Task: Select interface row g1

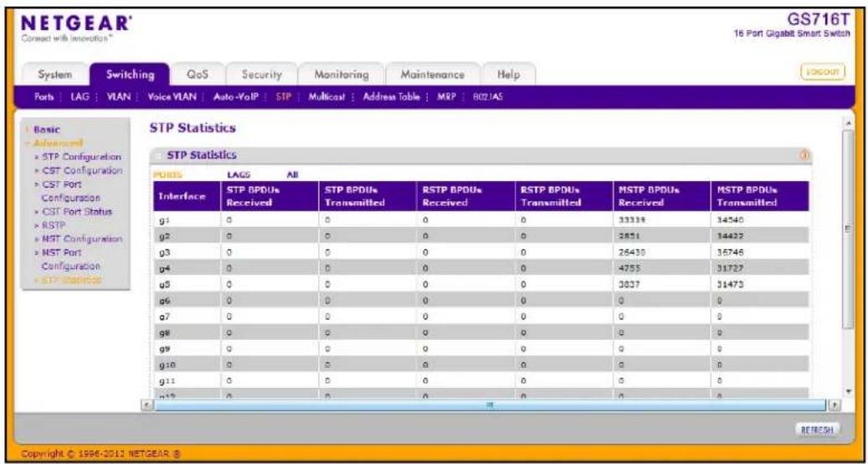Action: click(x=481, y=219)
